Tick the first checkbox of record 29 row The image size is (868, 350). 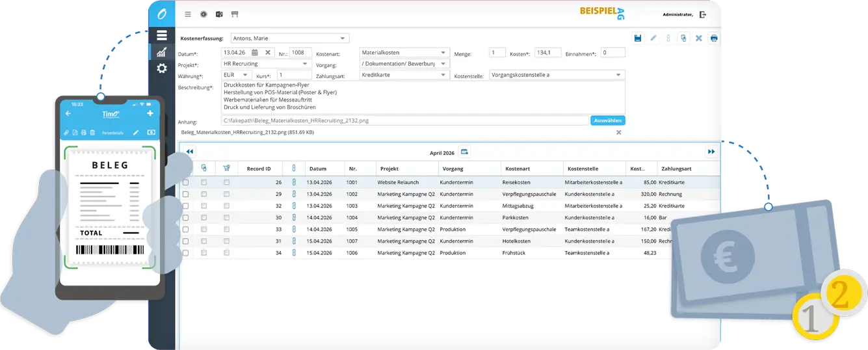pos(185,194)
